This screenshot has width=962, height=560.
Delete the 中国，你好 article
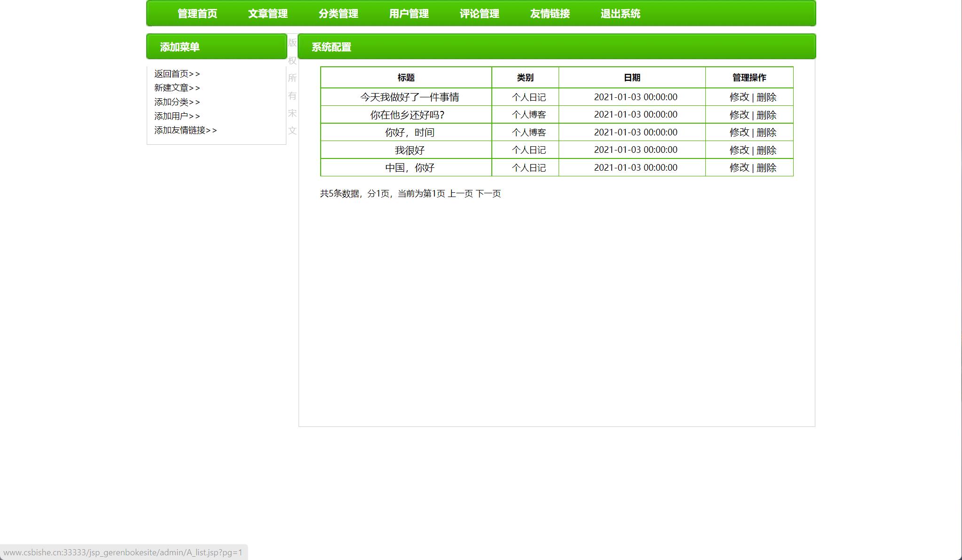(x=766, y=168)
